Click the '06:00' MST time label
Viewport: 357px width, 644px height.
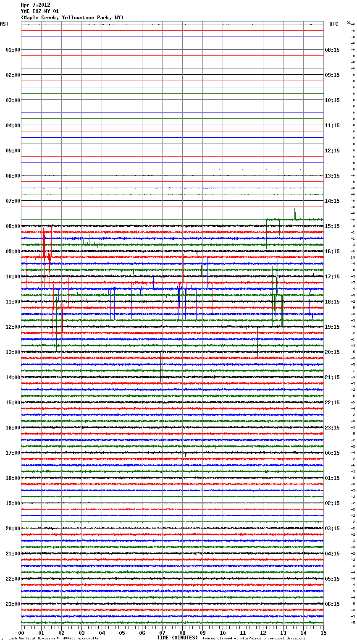pos(13,176)
